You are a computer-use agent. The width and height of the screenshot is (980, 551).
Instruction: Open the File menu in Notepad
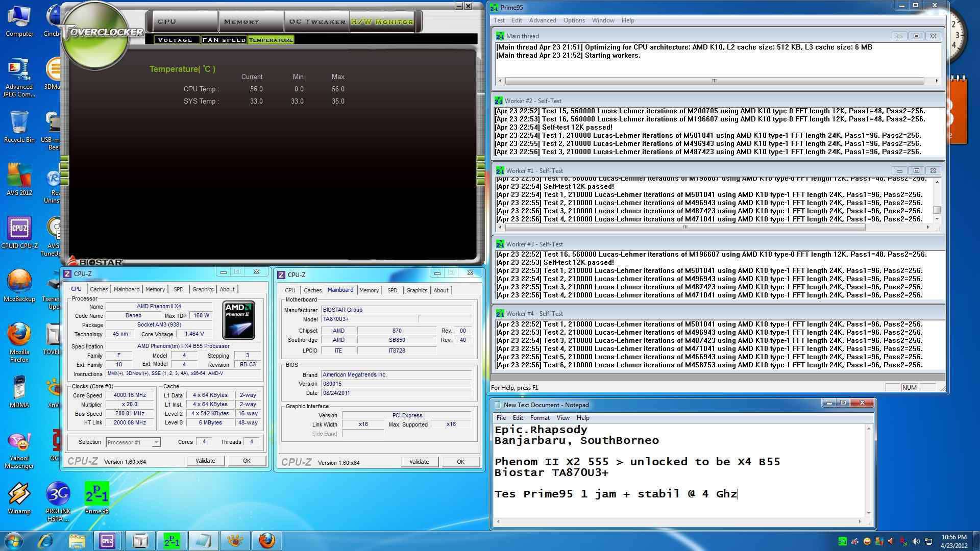click(501, 418)
